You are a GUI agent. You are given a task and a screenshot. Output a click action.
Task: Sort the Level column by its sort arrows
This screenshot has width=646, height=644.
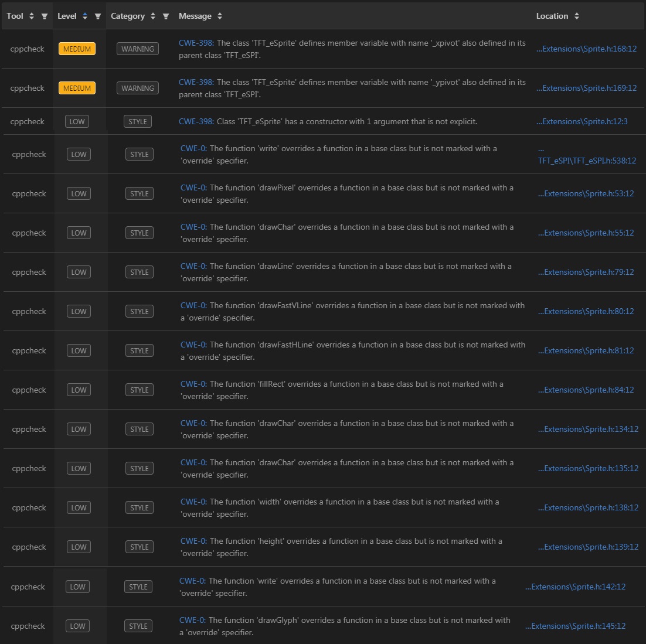86,16
